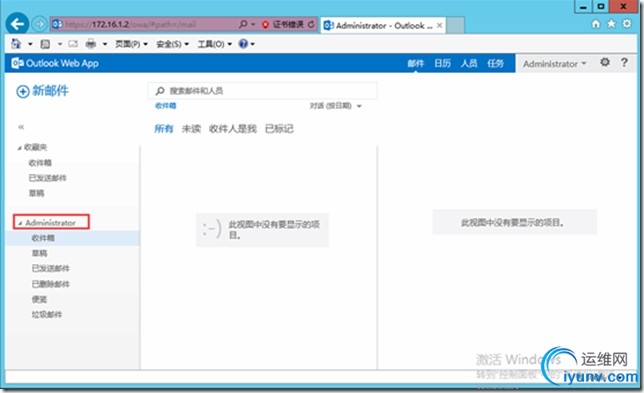Click the blue 收件箱 label under search box
The image size is (644, 393).
(166, 106)
